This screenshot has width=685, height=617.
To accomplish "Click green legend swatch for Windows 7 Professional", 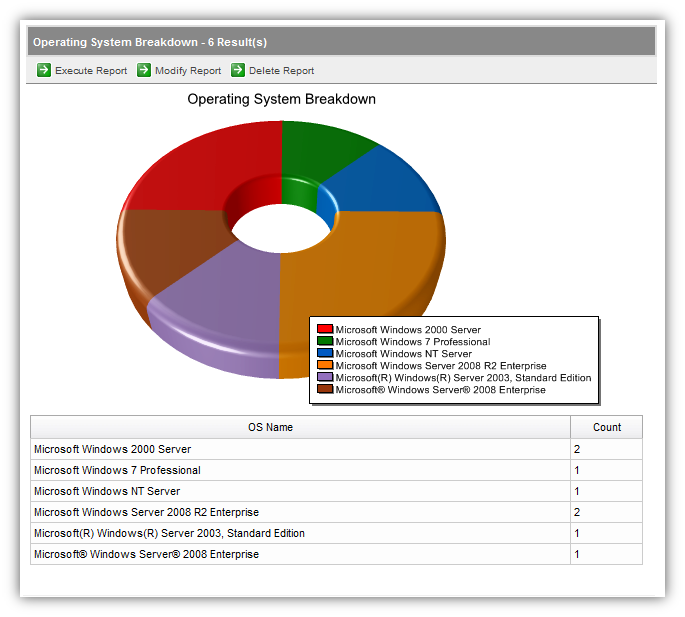I will (325, 341).
